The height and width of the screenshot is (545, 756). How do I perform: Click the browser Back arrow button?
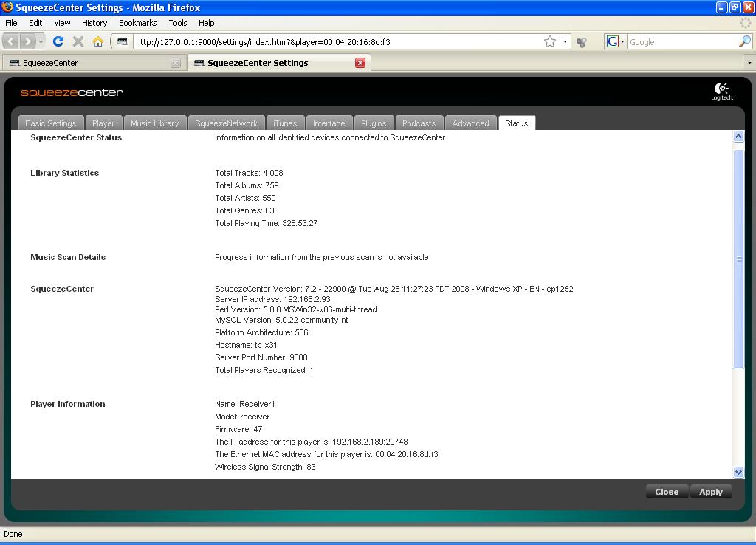point(12,42)
